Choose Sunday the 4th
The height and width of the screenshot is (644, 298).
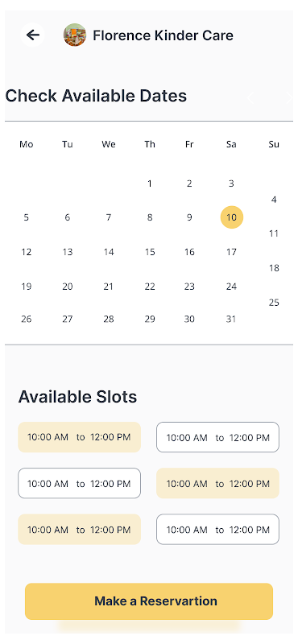point(274,200)
